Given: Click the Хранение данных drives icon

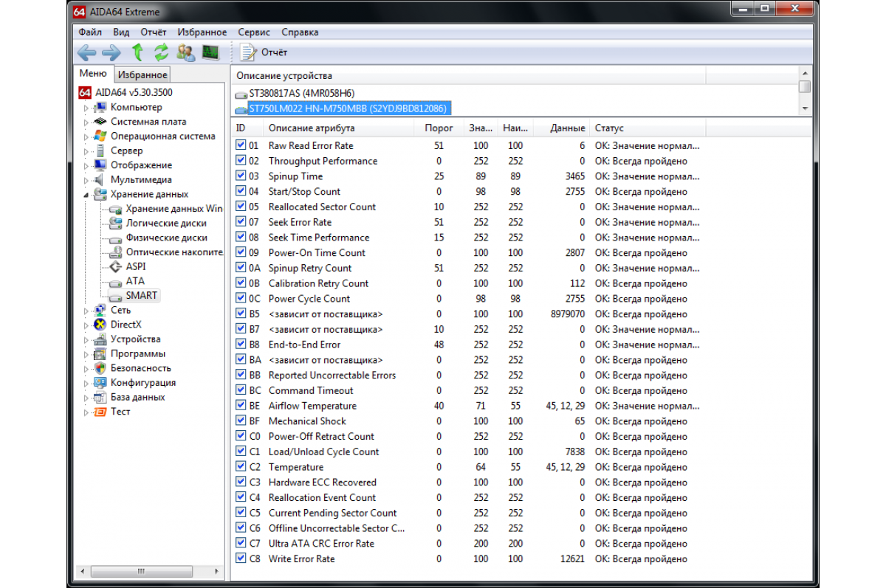Looking at the screenshot, I should point(100,194).
